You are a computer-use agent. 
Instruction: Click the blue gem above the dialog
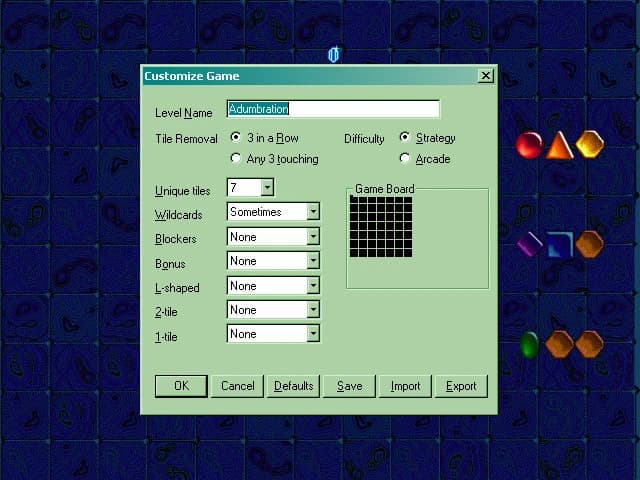tap(334, 54)
